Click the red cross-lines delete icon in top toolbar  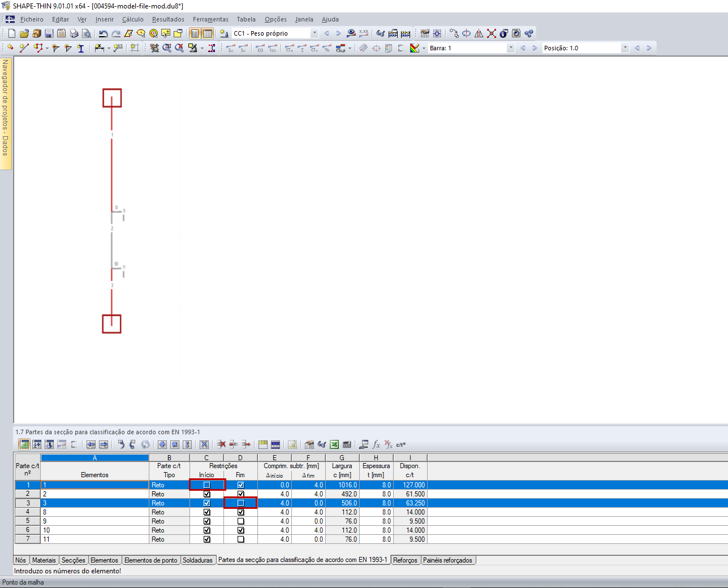tap(492, 33)
